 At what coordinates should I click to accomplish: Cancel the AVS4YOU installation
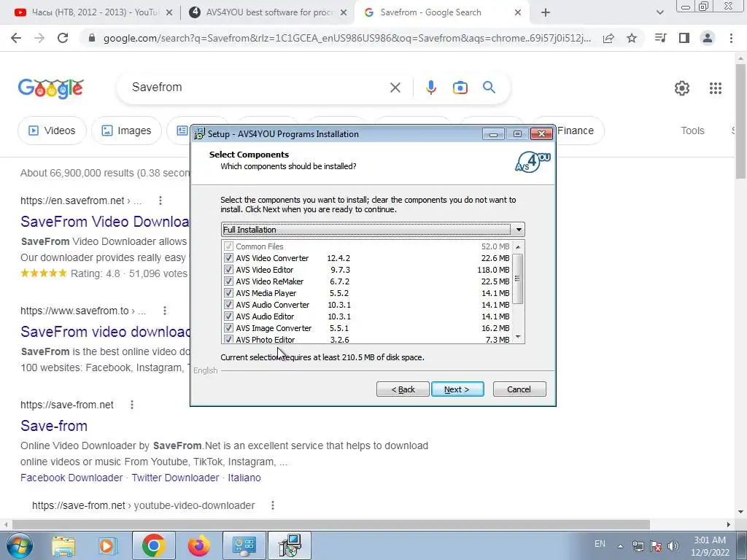click(x=519, y=389)
